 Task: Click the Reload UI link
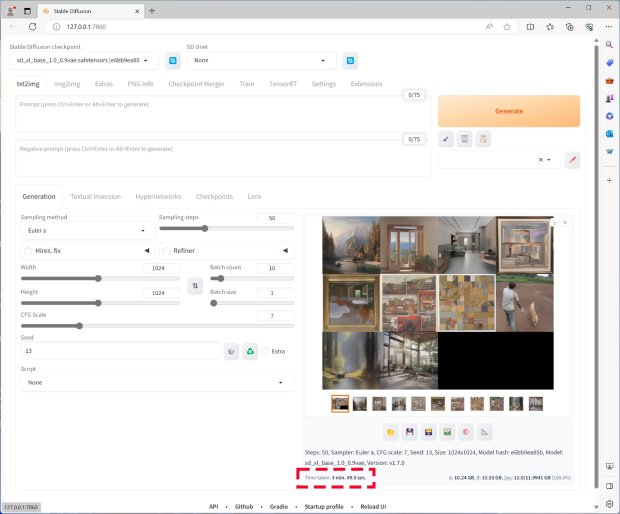tap(373, 506)
